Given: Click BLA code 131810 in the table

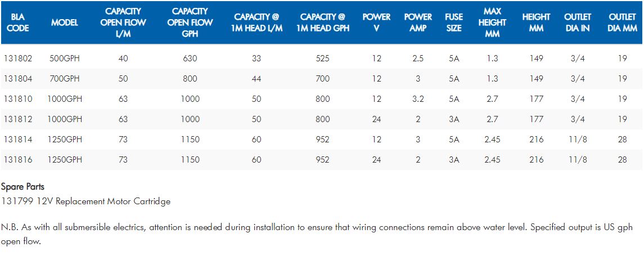Looking at the screenshot, I should (x=18, y=99).
